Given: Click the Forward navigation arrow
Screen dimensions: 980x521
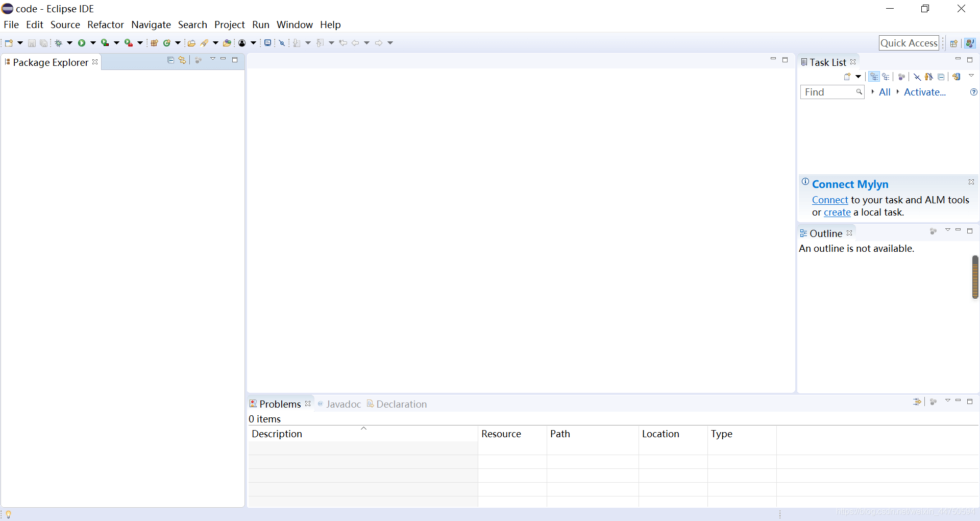Looking at the screenshot, I should tap(379, 43).
